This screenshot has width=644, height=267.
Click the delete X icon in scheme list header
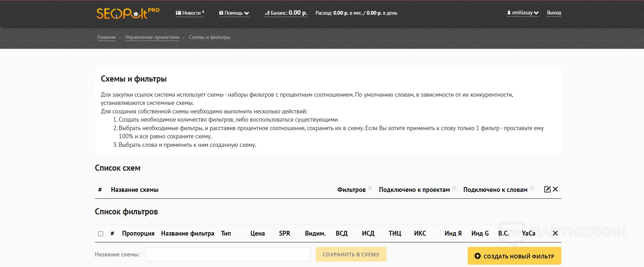point(556,189)
